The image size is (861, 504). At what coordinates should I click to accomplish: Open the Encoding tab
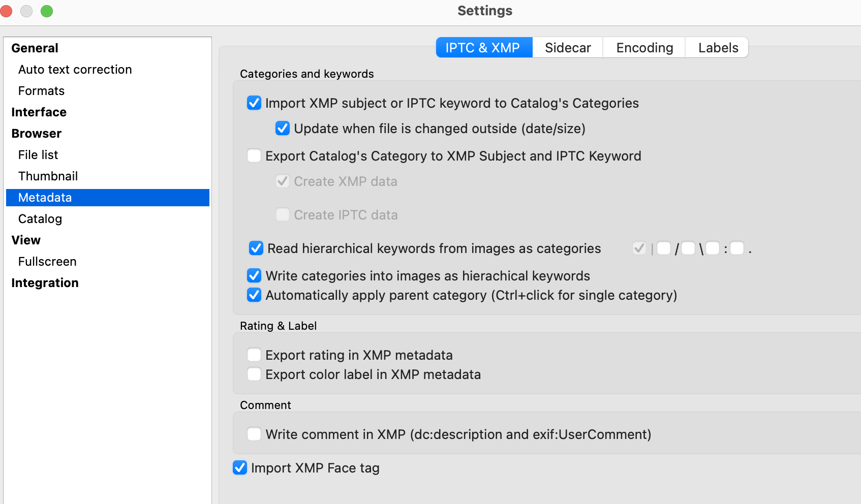click(x=644, y=48)
